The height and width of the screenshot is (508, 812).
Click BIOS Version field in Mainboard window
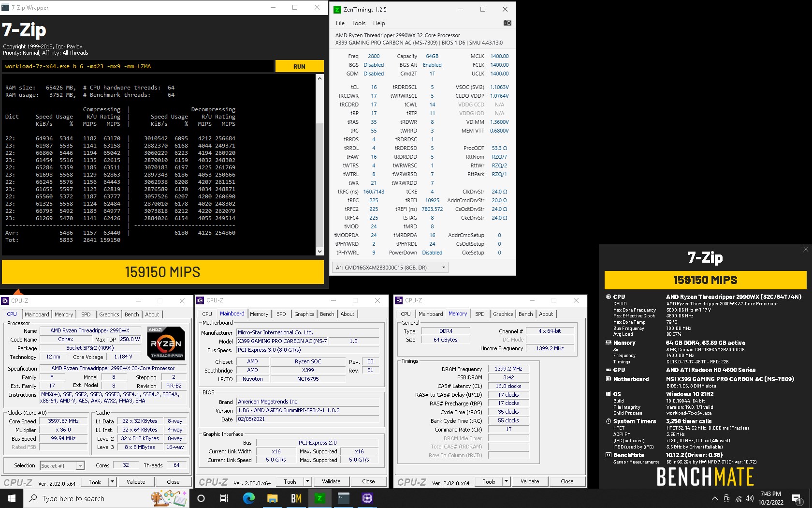(x=308, y=410)
